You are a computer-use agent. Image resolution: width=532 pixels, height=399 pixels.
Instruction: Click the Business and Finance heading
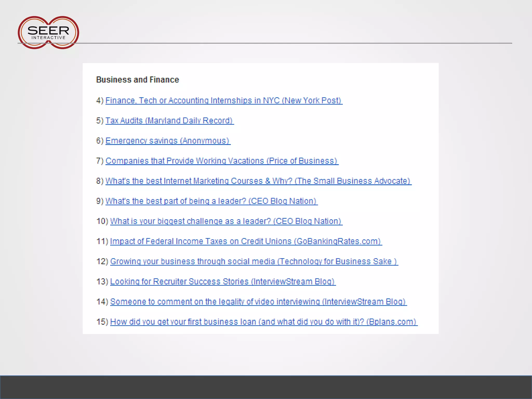click(x=137, y=80)
